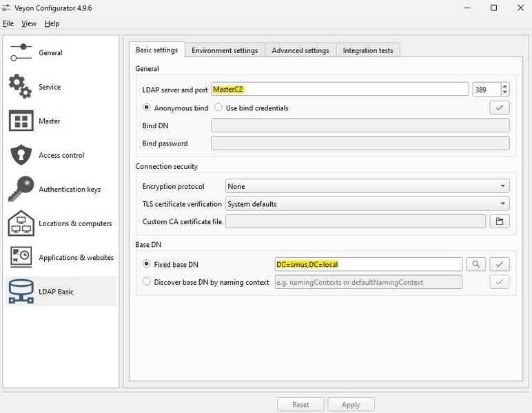The image size is (532, 413).
Task: Browse base DN with magnifier button
Action: tap(475, 264)
